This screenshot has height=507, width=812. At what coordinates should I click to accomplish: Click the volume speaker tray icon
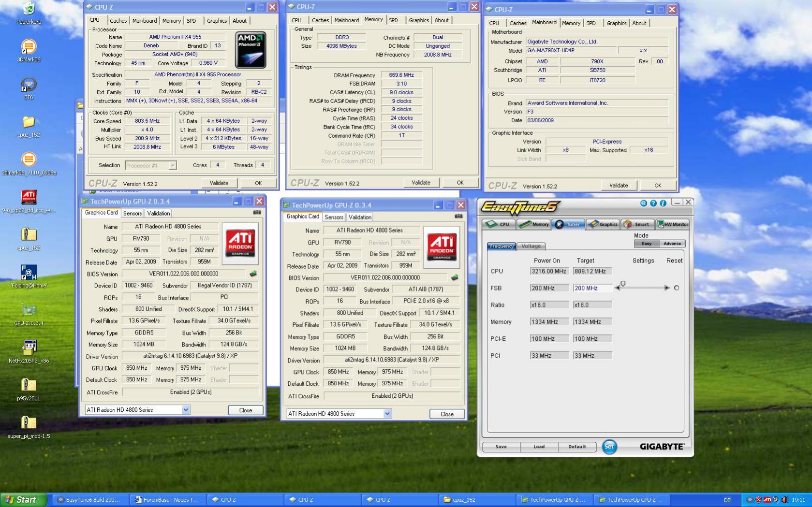click(784, 500)
